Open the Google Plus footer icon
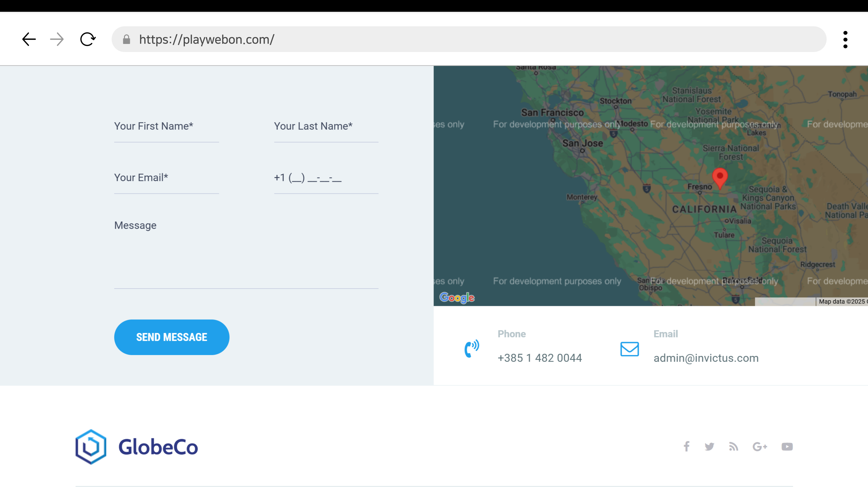Image resolution: width=868 pixels, height=488 pixels. 760,447
